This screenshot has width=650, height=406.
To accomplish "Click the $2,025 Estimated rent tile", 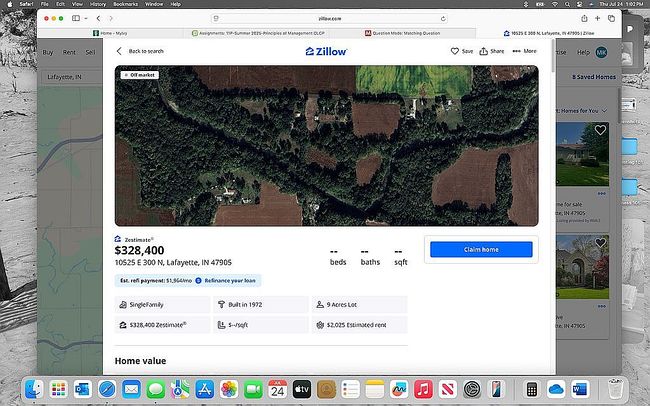I will pos(359,325).
